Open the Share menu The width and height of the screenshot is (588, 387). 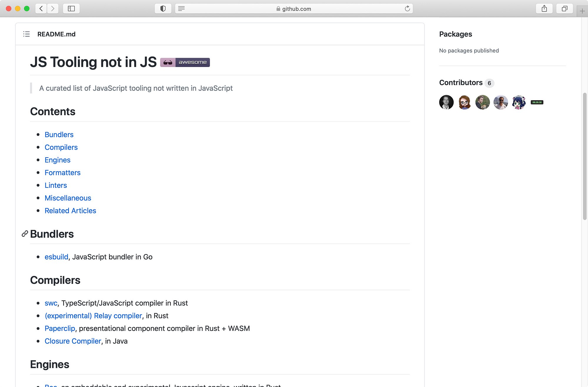click(x=544, y=9)
